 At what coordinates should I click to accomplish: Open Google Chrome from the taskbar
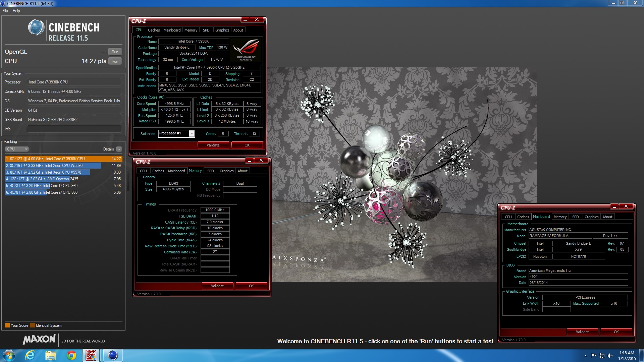tap(71, 355)
